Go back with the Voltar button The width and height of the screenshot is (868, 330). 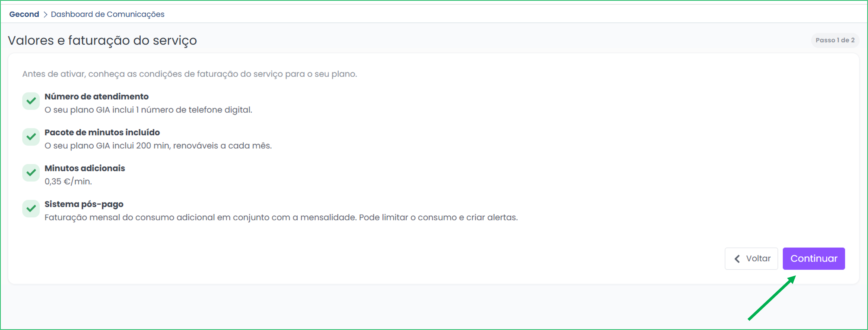751,259
